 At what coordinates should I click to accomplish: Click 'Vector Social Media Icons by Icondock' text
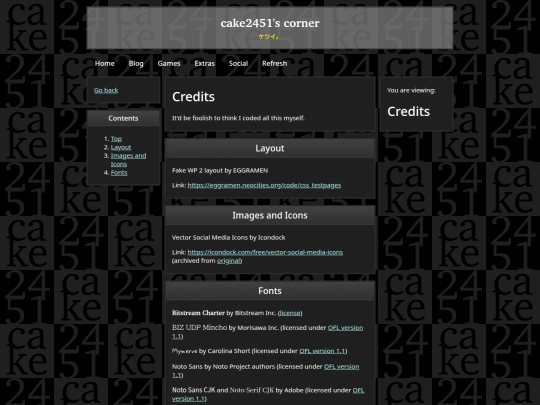(x=228, y=238)
